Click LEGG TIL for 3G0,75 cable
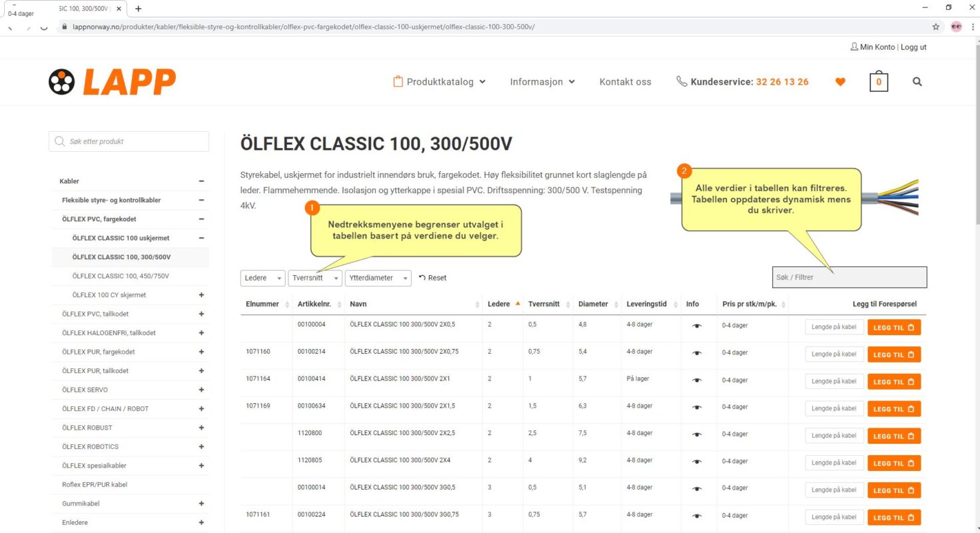 point(894,517)
